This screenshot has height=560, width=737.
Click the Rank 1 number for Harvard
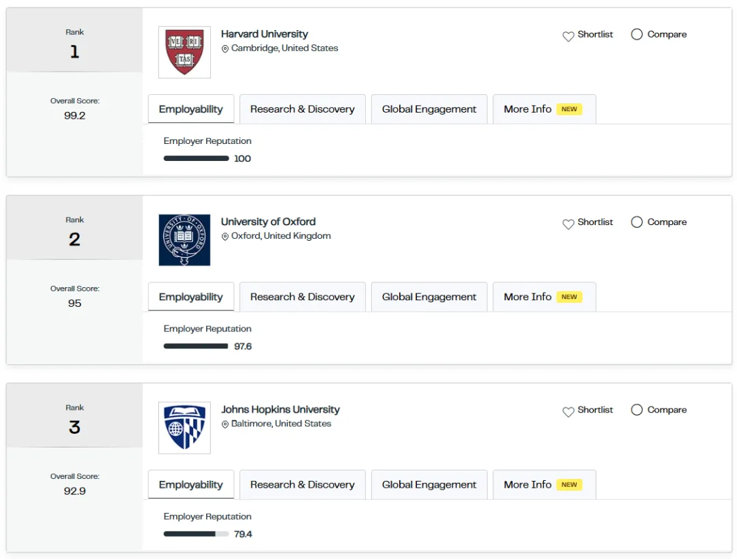[74, 52]
